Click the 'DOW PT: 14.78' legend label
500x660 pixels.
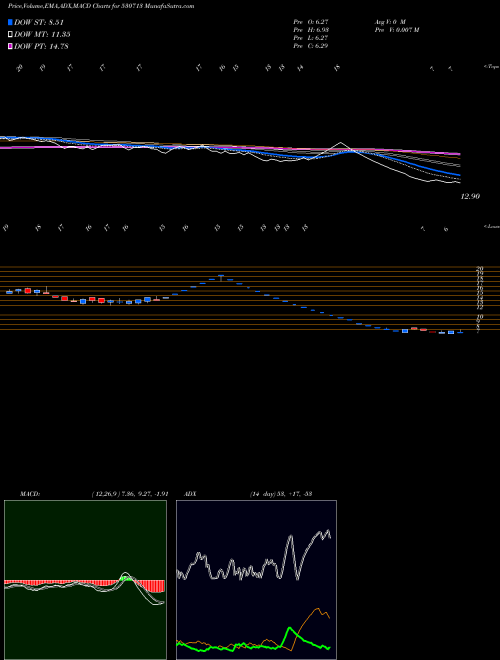[x=41, y=46]
